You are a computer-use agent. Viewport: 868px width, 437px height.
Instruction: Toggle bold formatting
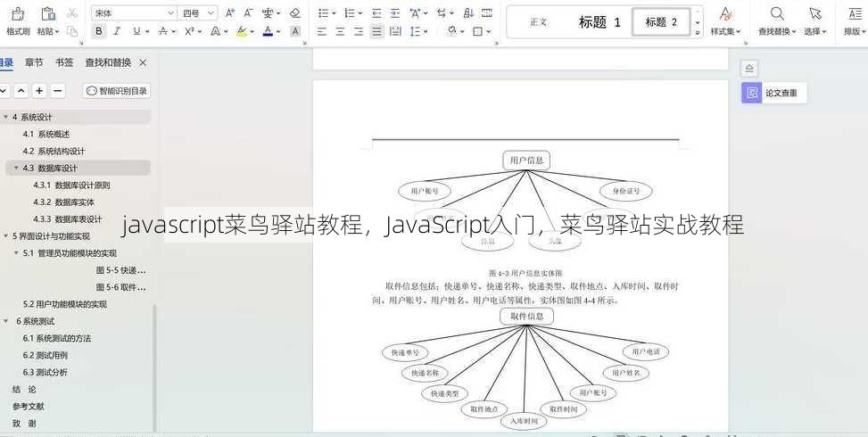[x=98, y=31]
